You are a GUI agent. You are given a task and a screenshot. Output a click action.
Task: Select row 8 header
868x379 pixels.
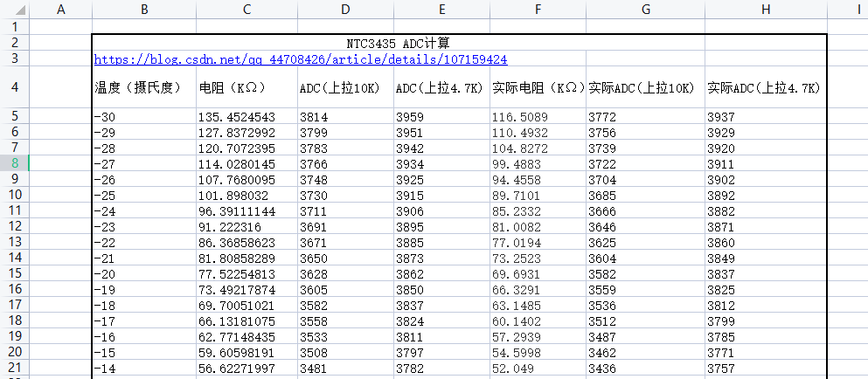14,163
